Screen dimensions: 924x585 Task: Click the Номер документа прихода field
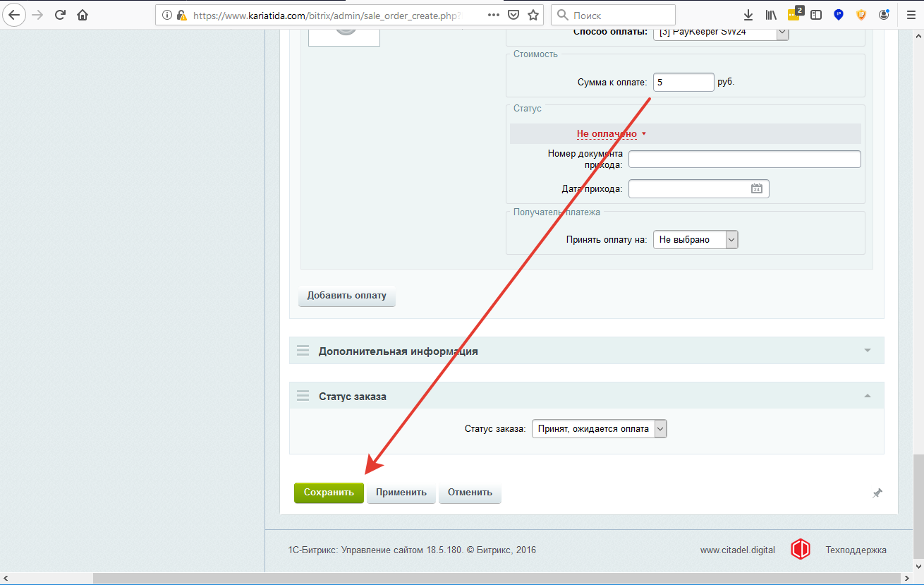click(744, 159)
